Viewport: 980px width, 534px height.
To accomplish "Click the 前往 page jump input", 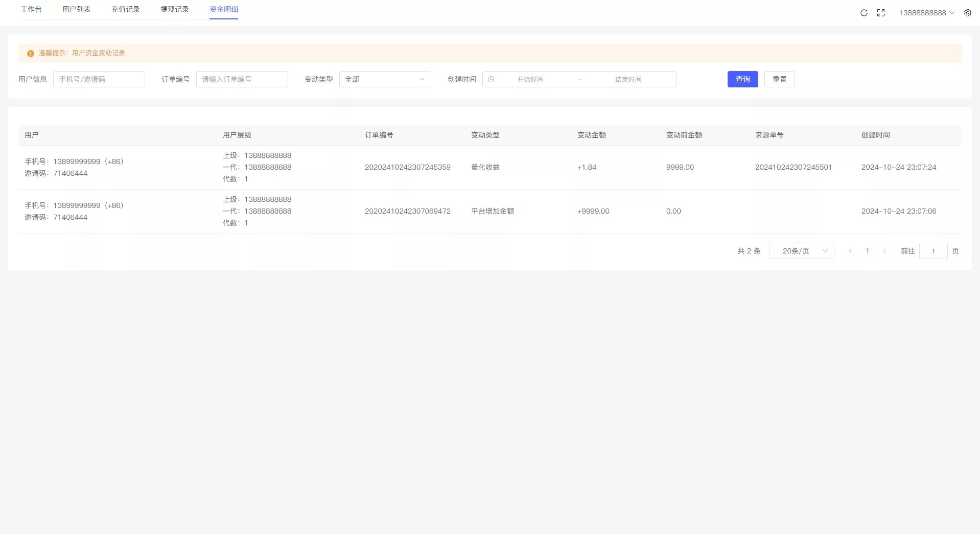I will coord(934,251).
